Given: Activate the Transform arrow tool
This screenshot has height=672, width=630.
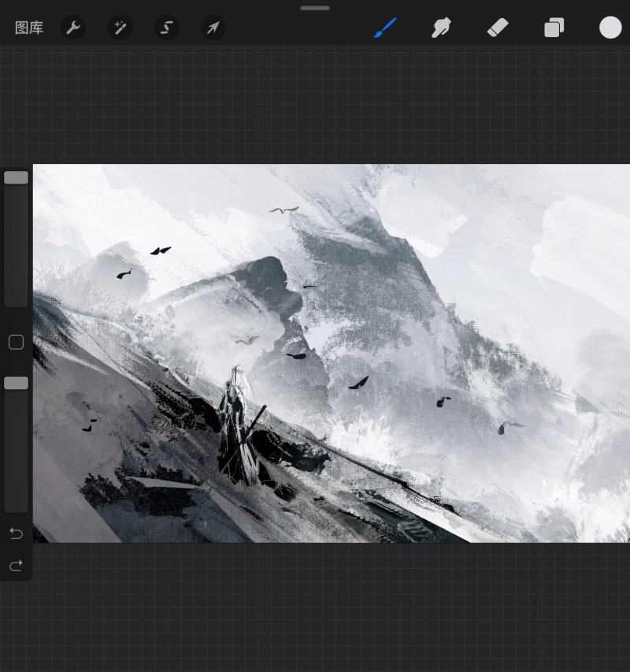Looking at the screenshot, I should pyautogui.click(x=213, y=28).
